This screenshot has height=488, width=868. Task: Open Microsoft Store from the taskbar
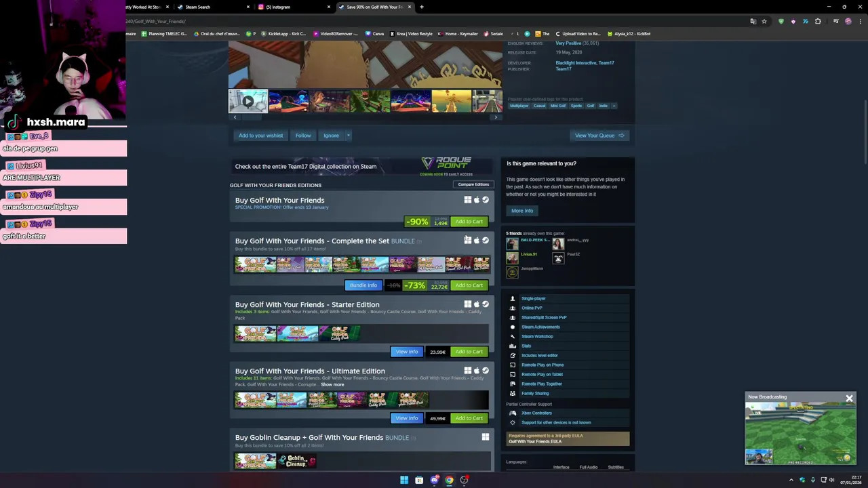coord(419,480)
